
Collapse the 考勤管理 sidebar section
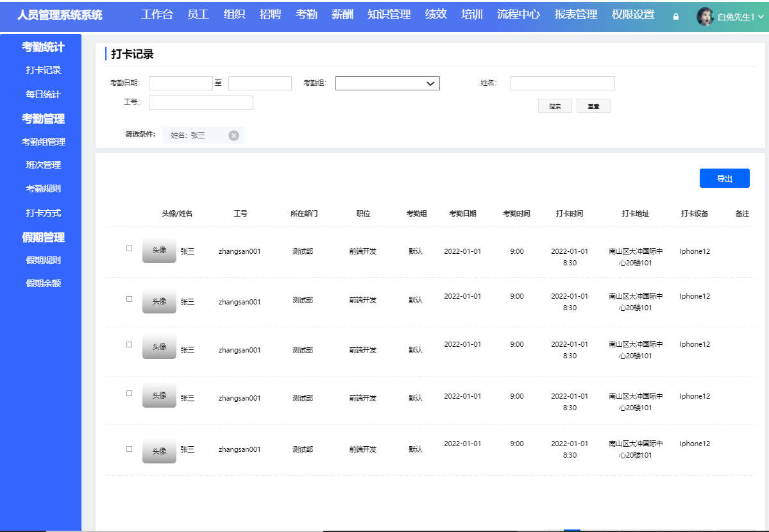[43, 119]
